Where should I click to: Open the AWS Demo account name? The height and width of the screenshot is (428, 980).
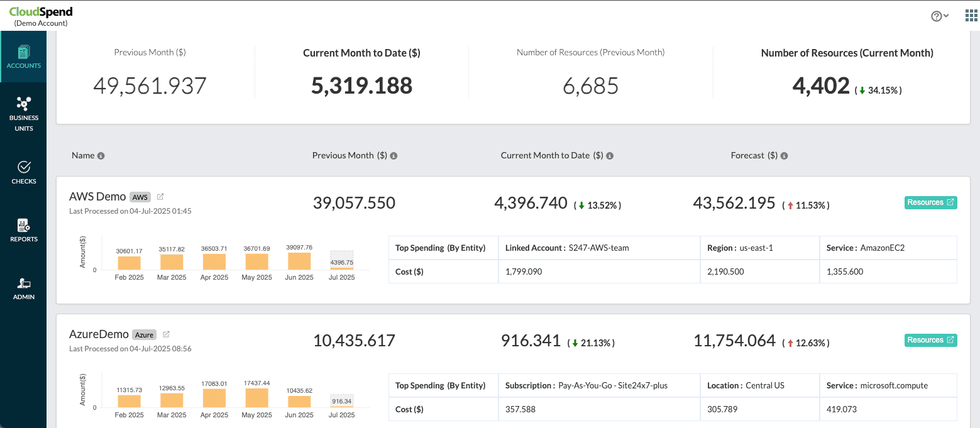[x=97, y=197]
